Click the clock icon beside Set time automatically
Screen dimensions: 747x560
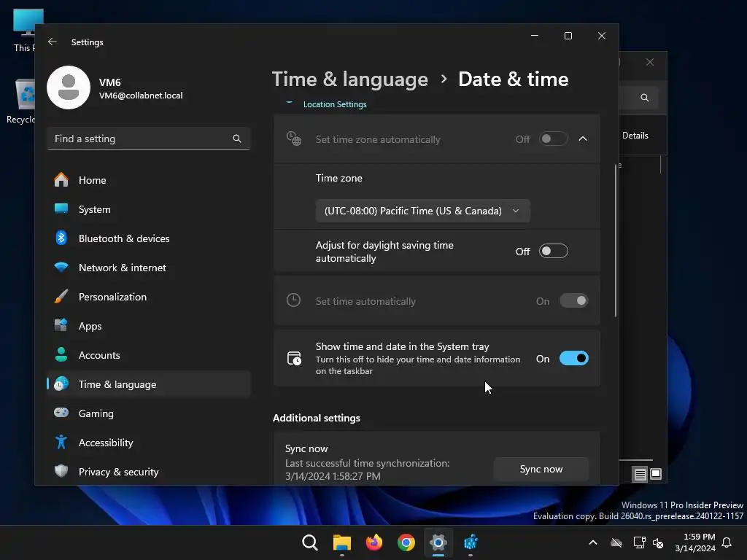[x=293, y=300]
